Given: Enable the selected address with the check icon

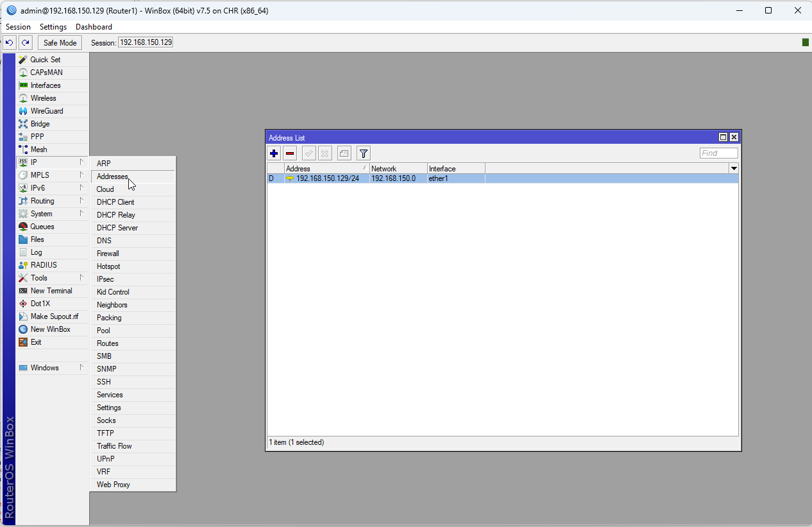Looking at the screenshot, I should coord(309,153).
